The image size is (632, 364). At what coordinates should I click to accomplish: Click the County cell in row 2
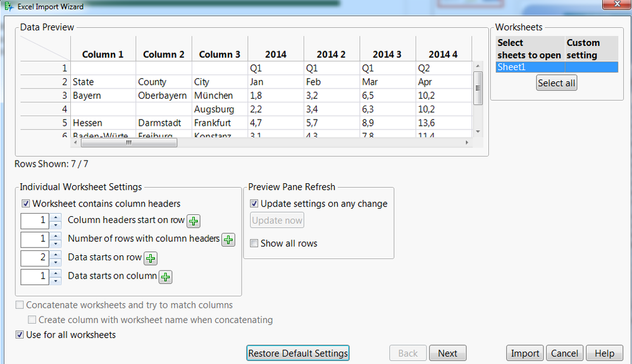[164, 82]
